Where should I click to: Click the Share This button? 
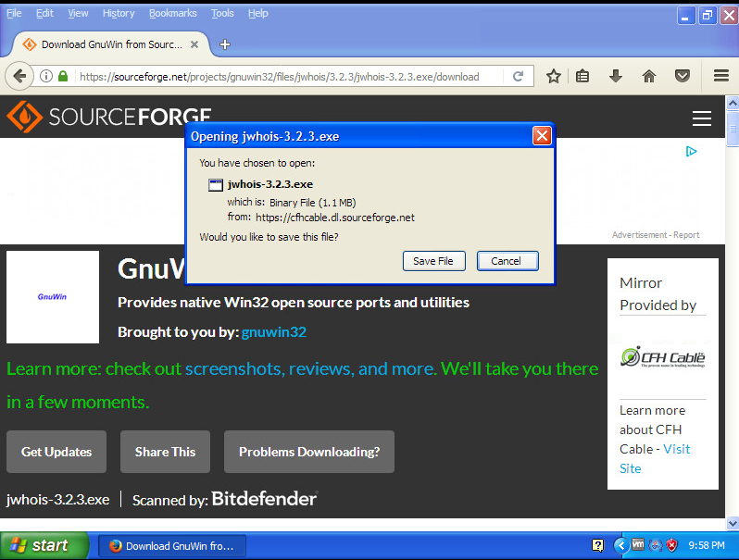(165, 452)
